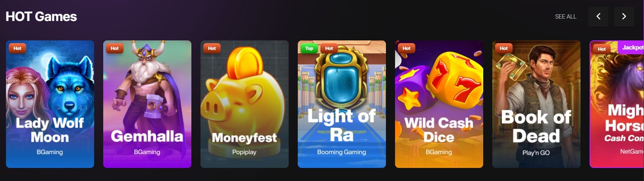Click the Play'n GO provider label
The height and width of the screenshot is (181, 644).
pos(536,153)
